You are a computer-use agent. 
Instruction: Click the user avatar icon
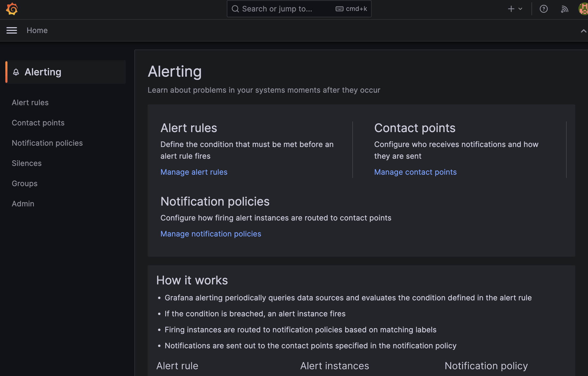pos(583,9)
